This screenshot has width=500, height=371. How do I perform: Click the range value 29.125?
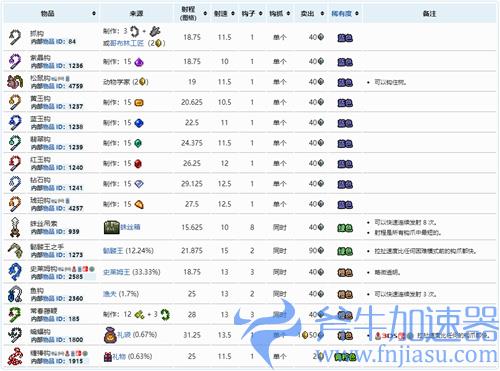click(192, 184)
